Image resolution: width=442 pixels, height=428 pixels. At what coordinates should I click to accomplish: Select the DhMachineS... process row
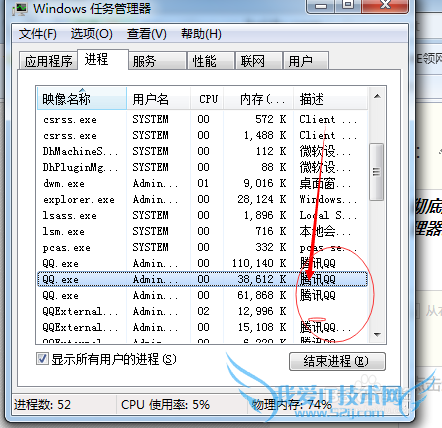(202, 151)
